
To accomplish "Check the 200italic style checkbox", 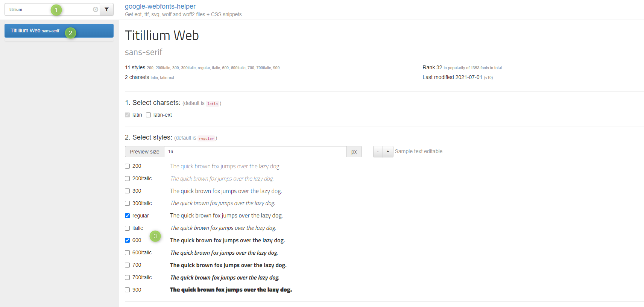I will pyautogui.click(x=128, y=179).
